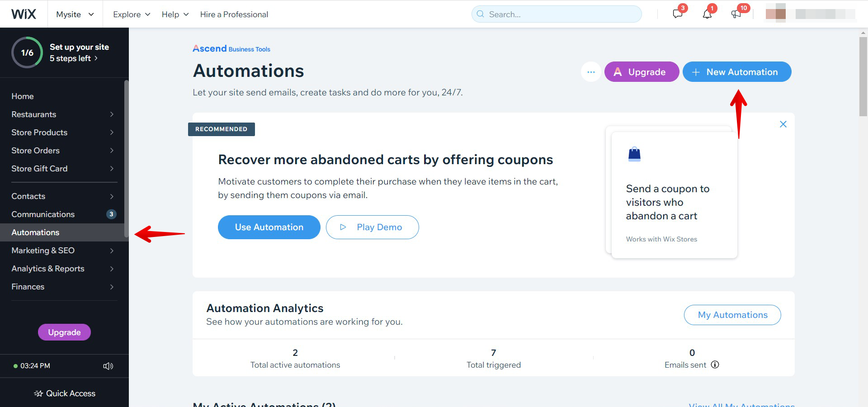Expand the Explore menu
868x407 pixels.
point(131,14)
